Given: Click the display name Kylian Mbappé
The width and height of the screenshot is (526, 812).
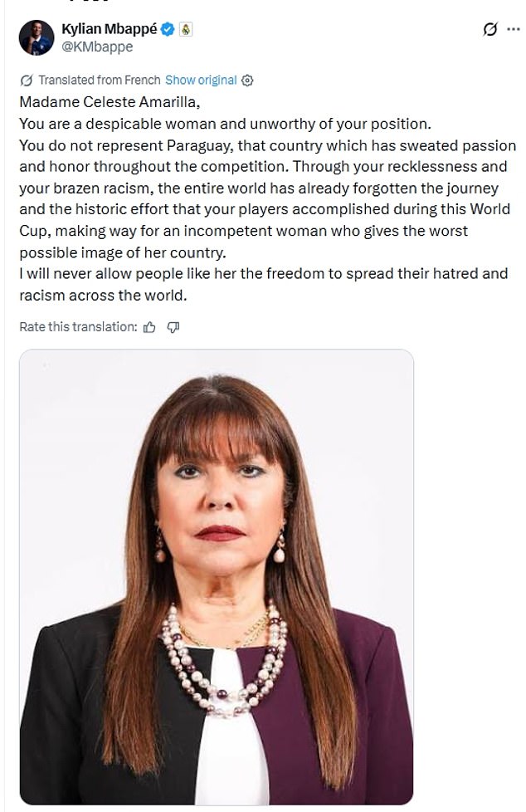Looking at the screenshot, I should [x=110, y=29].
